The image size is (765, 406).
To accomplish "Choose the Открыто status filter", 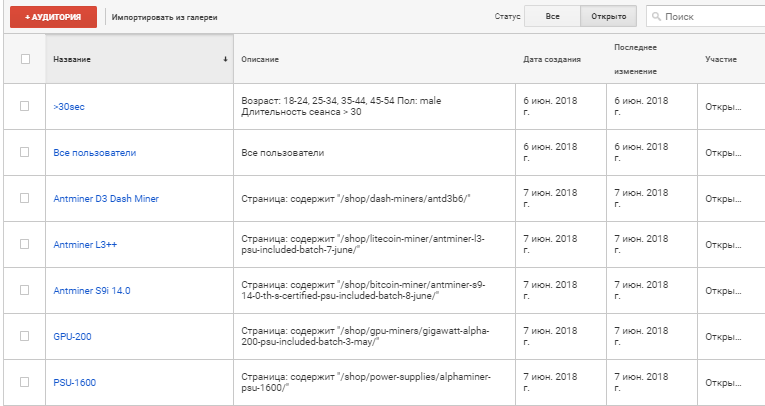I will coord(608,17).
